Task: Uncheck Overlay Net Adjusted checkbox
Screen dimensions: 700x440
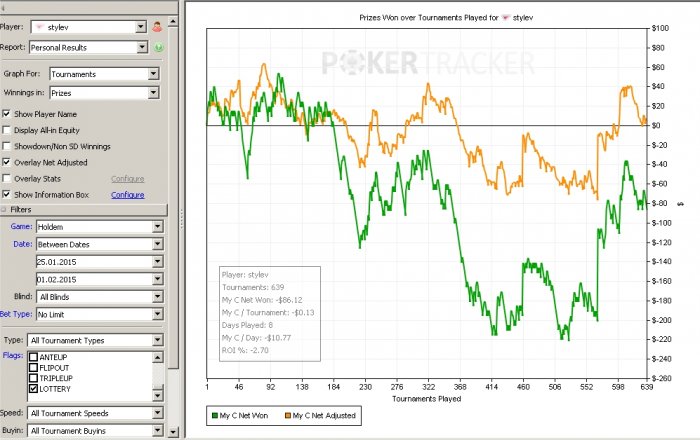Action: pyautogui.click(x=6, y=162)
